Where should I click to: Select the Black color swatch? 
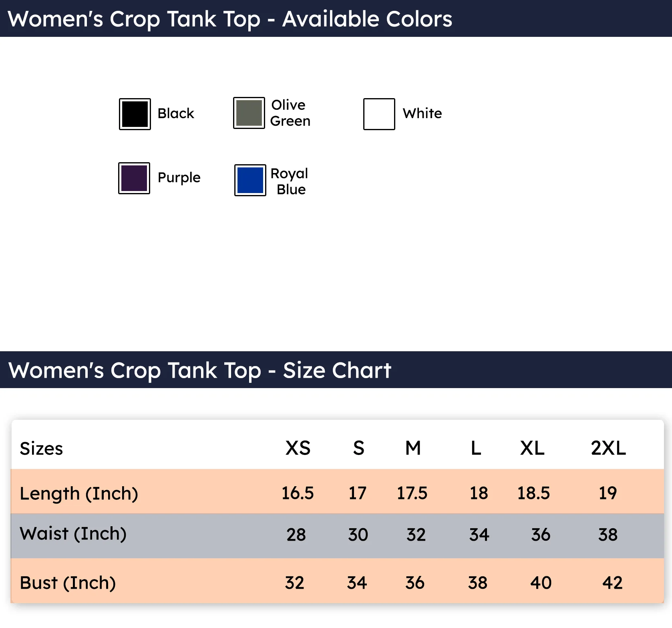click(x=135, y=114)
